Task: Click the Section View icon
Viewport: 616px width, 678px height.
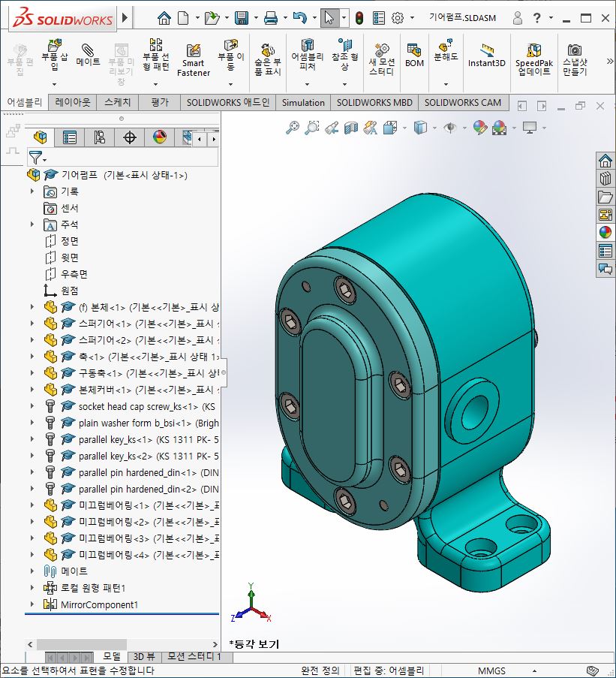Action: (x=351, y=128)
